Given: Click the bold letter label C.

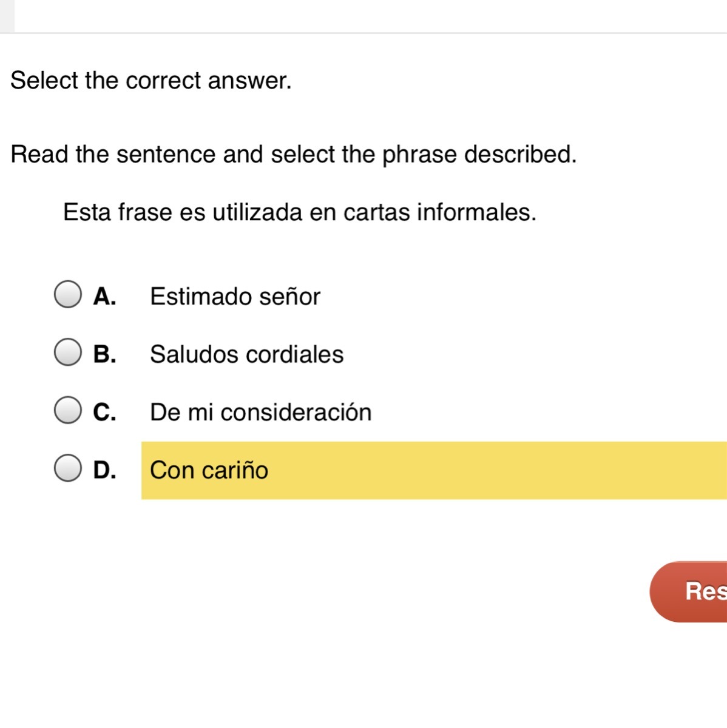Looking at the screenshot, I should point(104,412).
